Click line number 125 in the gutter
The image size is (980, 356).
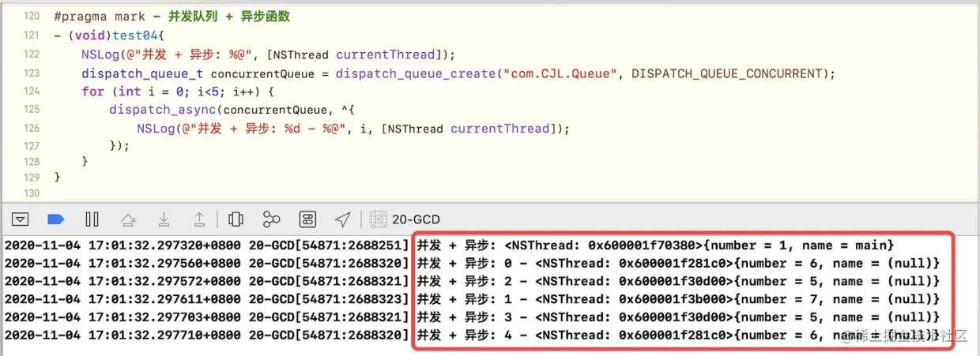31,109
